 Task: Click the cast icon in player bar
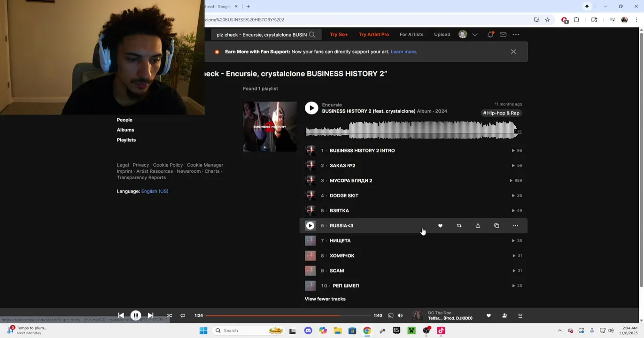coord(390,315)
